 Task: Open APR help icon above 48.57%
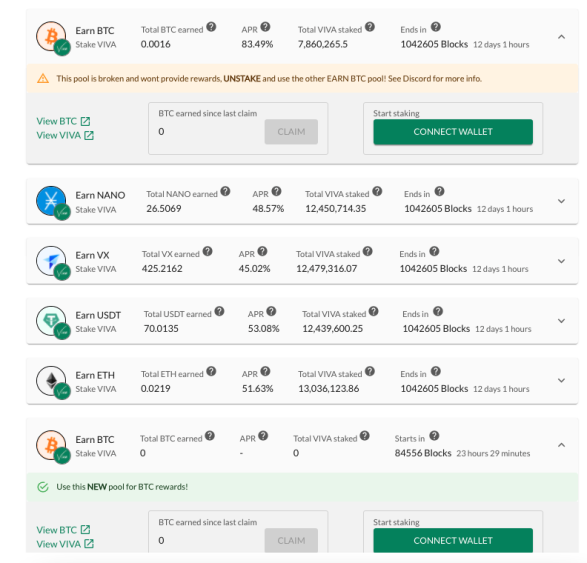276,191
